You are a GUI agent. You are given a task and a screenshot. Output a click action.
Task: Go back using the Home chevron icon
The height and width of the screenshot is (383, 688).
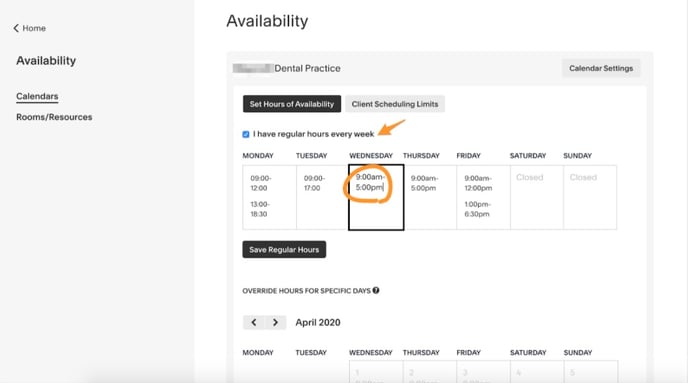pyautogui.click(x=16, y=28)
